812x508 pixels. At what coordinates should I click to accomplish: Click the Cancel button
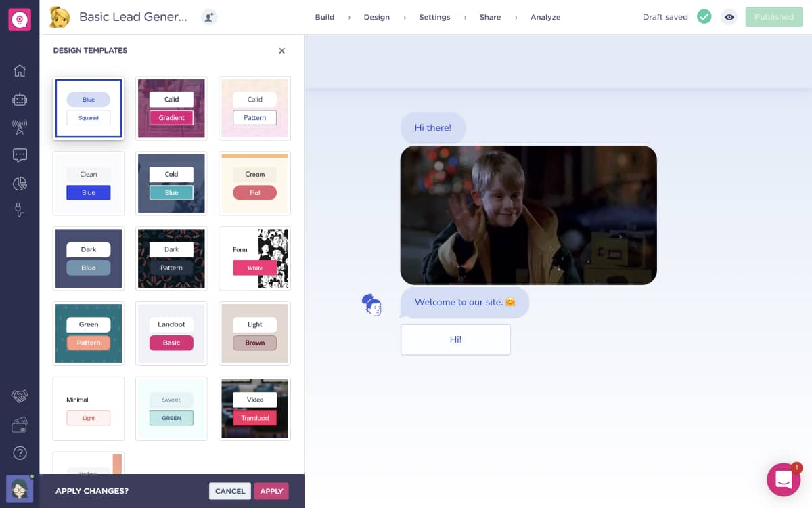(230, 491)
